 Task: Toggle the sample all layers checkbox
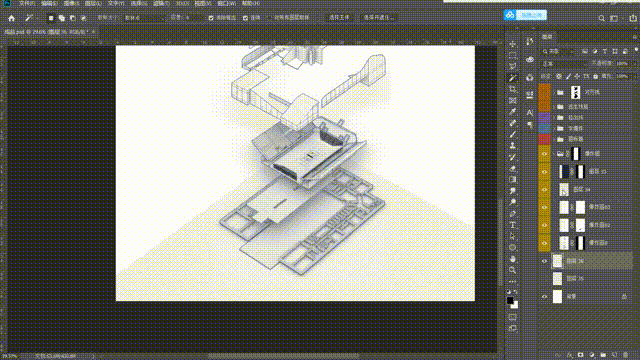269,18
